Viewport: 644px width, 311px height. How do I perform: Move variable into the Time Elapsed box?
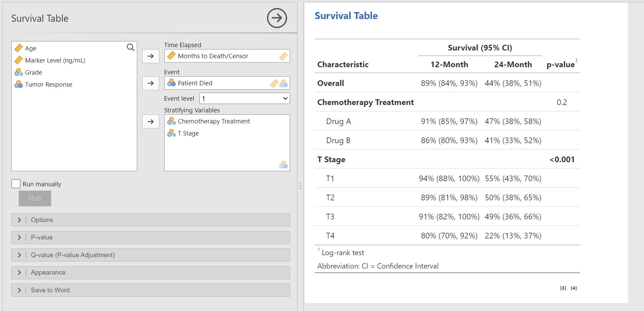tap(151, 56)
